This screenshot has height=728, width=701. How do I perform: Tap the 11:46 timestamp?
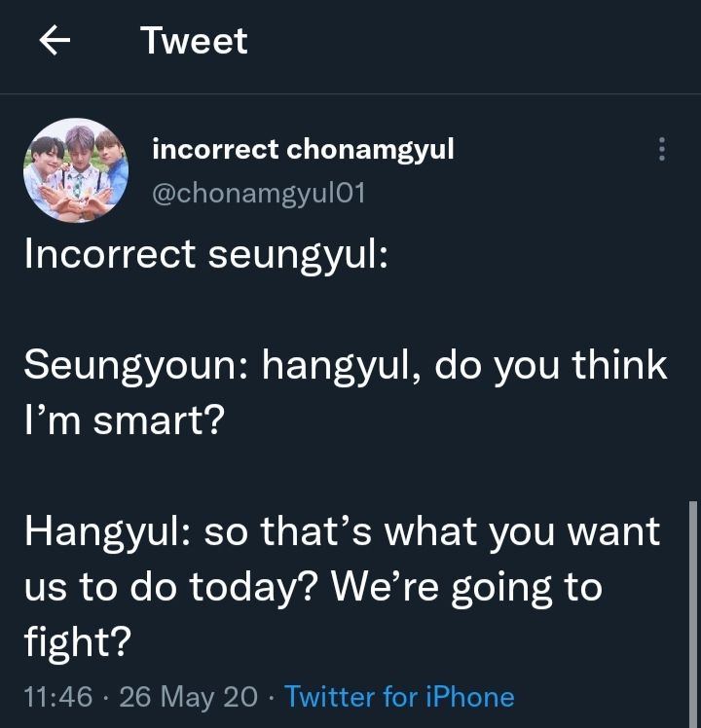coord(57,697)
